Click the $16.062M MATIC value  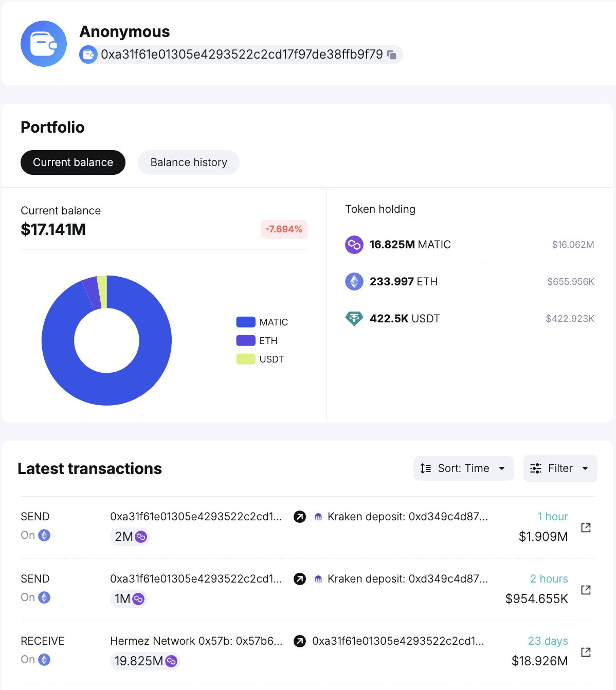point(573,245)
